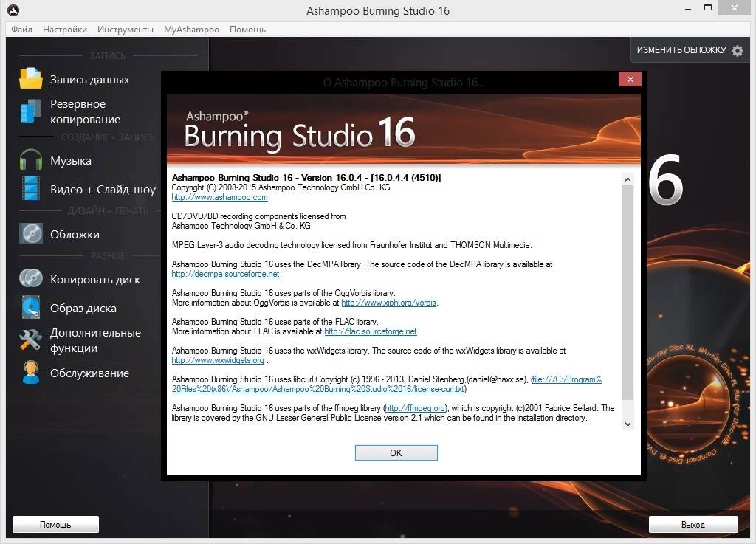Click the scroll up arrow in About text

[628, 179]
